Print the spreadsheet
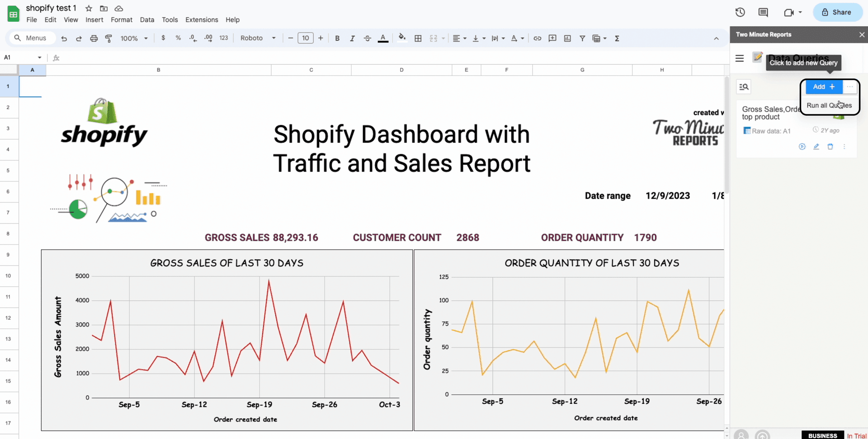Image resolution: width=868 pixels, height=439 pixels. 94,38
